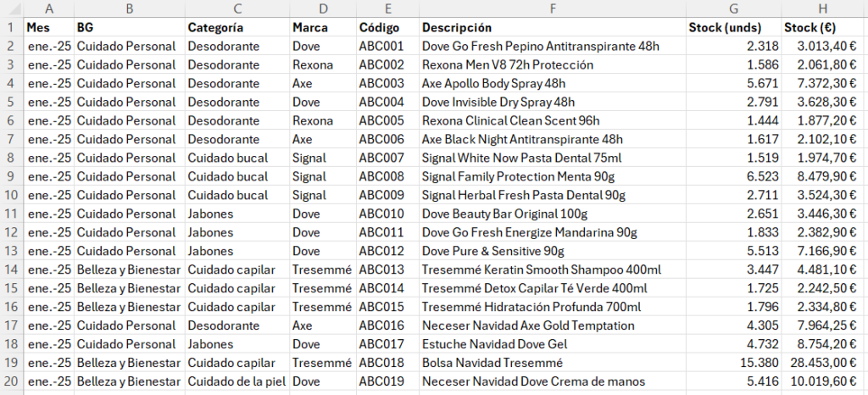Select stock value 8.479,90 €
This screenshot has height=395, width=868.
tap(823, 176)
